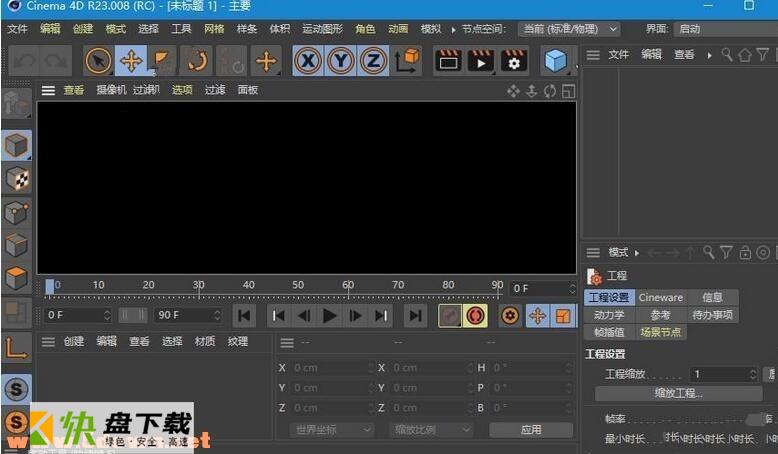Click the end frame field 90 F
778x454 pixels.
click(189, 315)
